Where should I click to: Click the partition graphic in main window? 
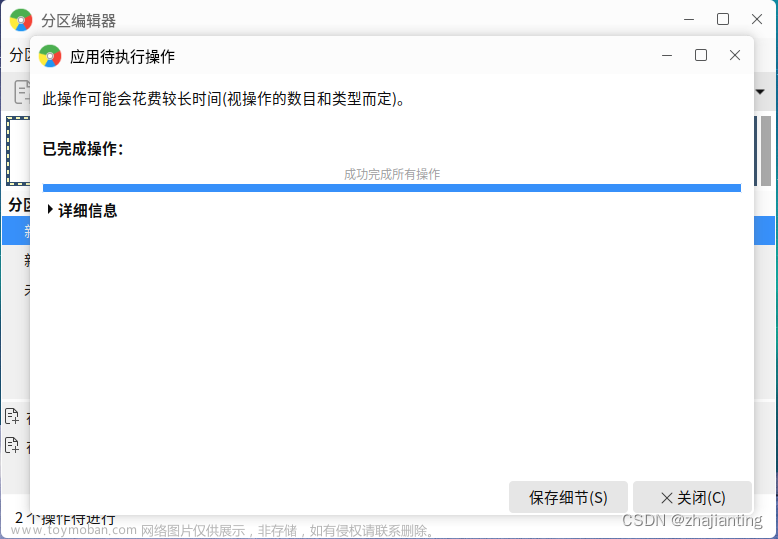(18, 151)
